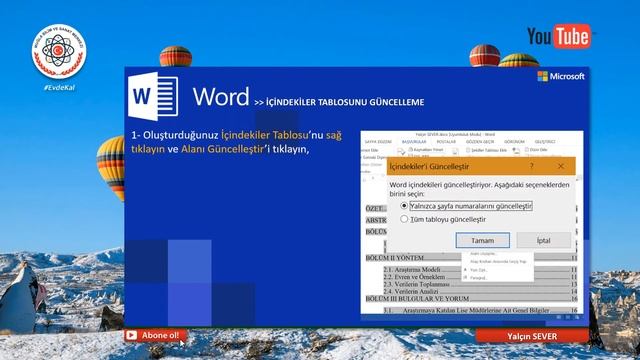Click the round science center emblem
The height and width of the screenshot is (360, 640).
coord(59,51)
